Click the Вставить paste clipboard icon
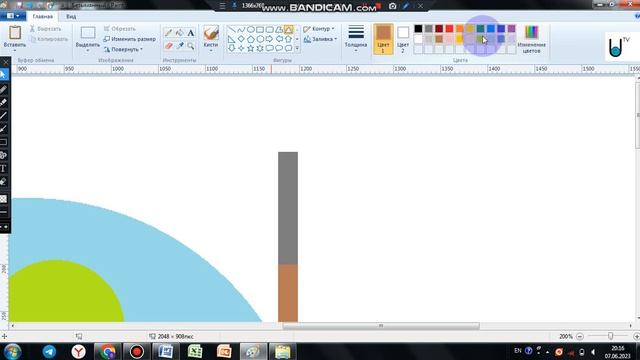This screenshot has height=360, width=640. click(15, 33)
